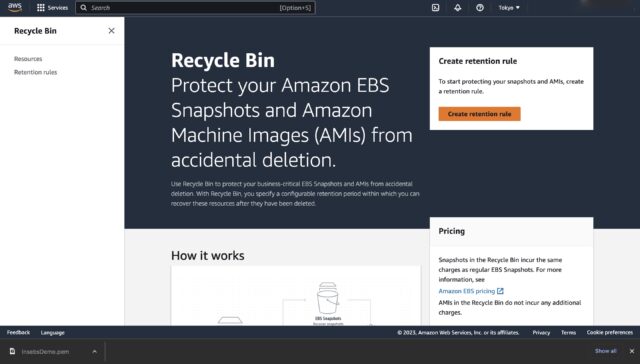Open the Services grid menu
This screenshot has width=640, height=364.
(52, 8)
